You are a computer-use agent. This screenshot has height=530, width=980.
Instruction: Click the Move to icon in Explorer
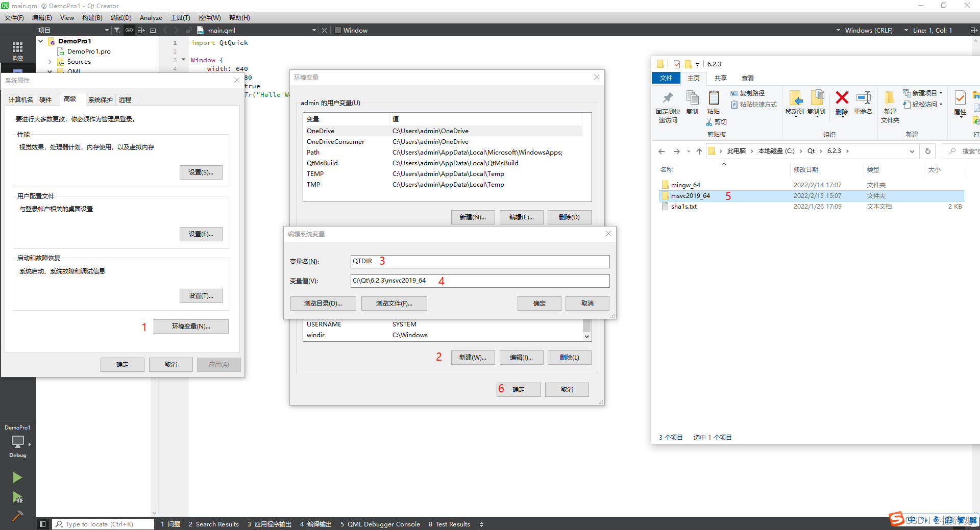pyautogui.click(x=795, y=97)
